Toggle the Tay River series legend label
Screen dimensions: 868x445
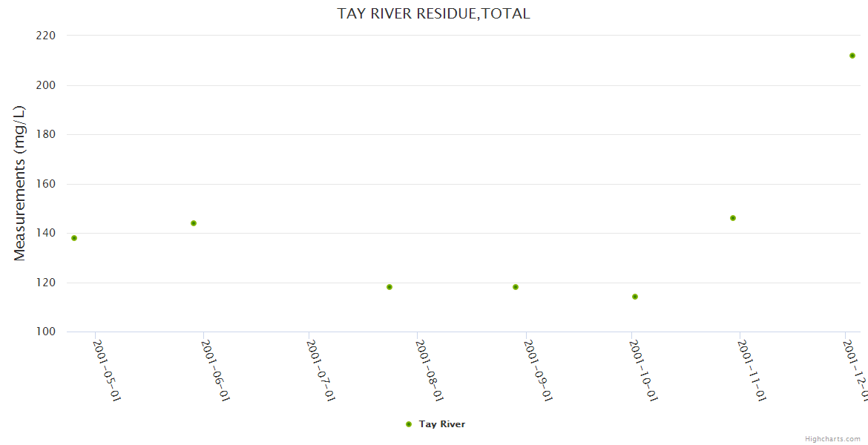click(x=441, y=424)
